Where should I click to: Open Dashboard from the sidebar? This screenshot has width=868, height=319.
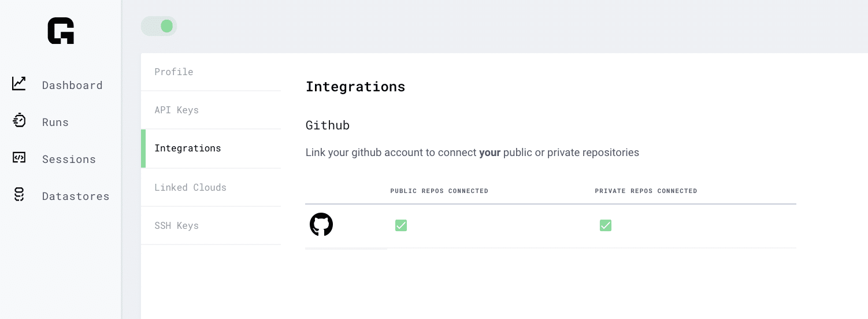coord(72,86)
